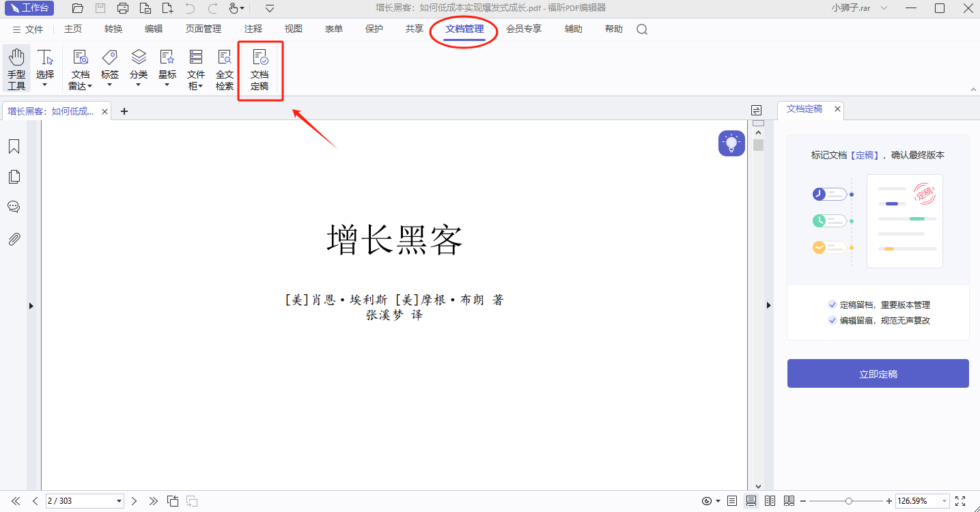Go to the next page
This screenshot has width=980, height=512.
(134, 501)
